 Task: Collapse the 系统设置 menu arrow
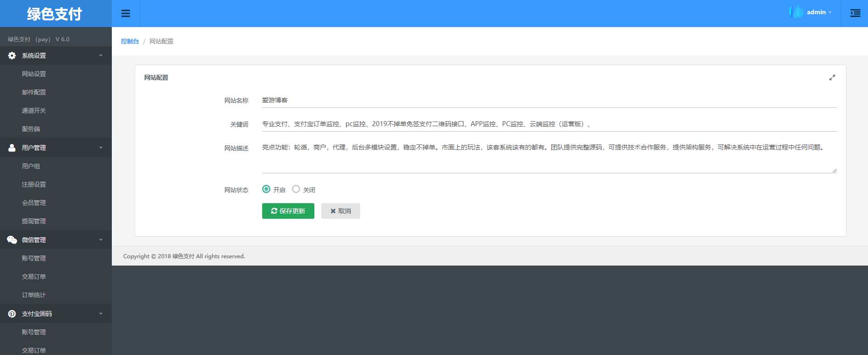(x=101, y=55)
